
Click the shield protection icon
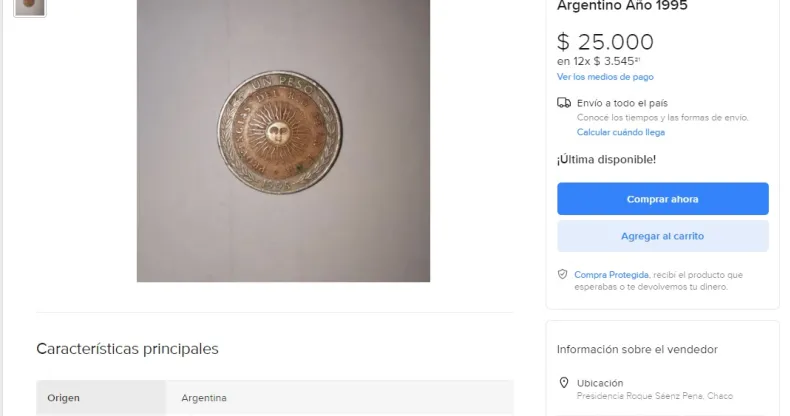562,274
